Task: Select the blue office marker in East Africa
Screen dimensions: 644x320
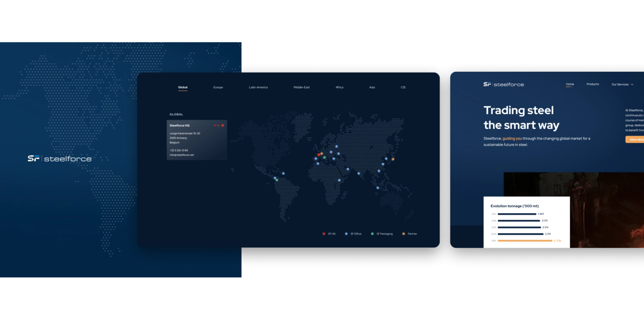Action: coord(339,180)
